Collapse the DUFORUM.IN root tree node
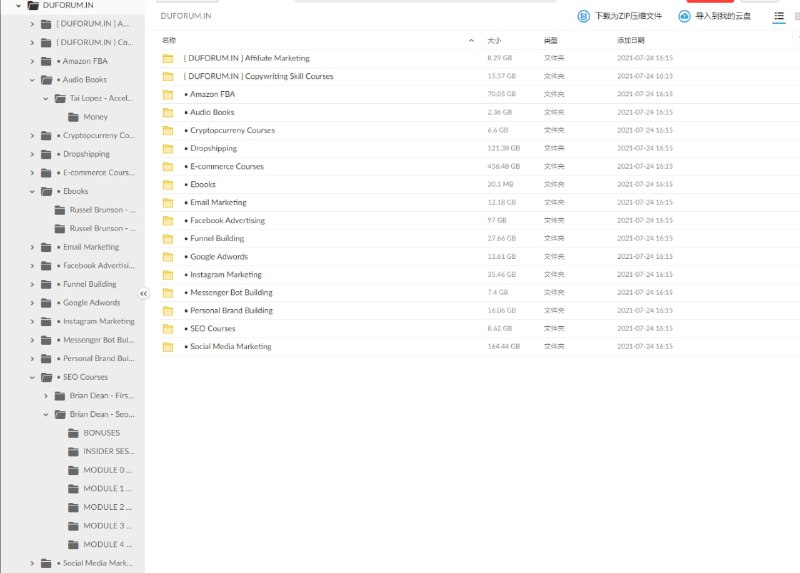 pyautogui.click(x=18, y=6)
